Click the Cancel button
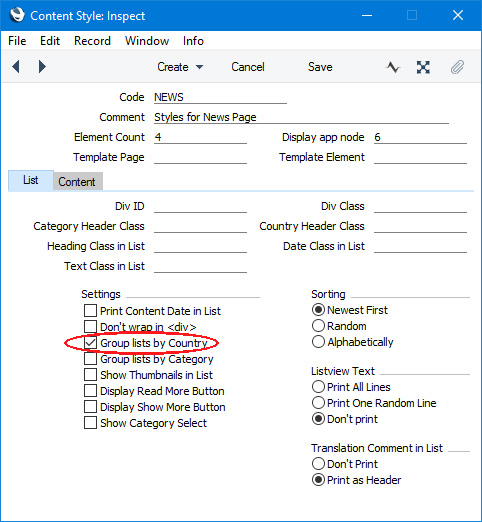 coord(248,67)
